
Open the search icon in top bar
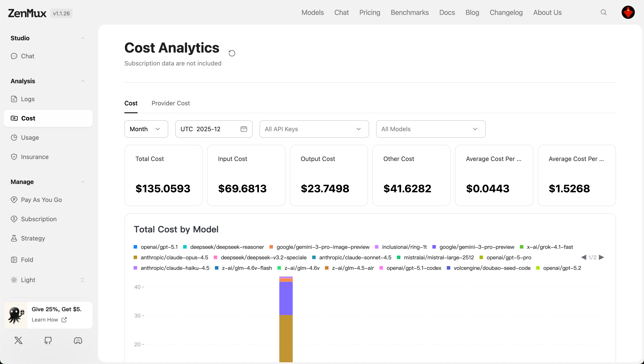(603, 12)
